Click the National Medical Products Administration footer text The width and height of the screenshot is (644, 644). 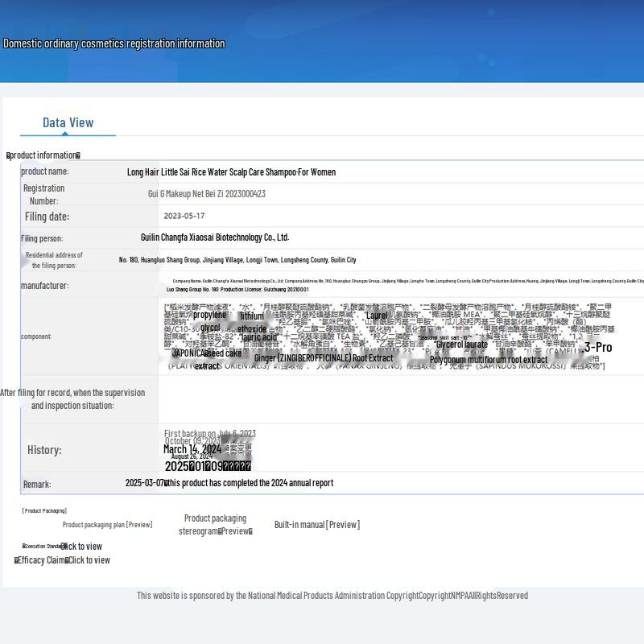332,596
